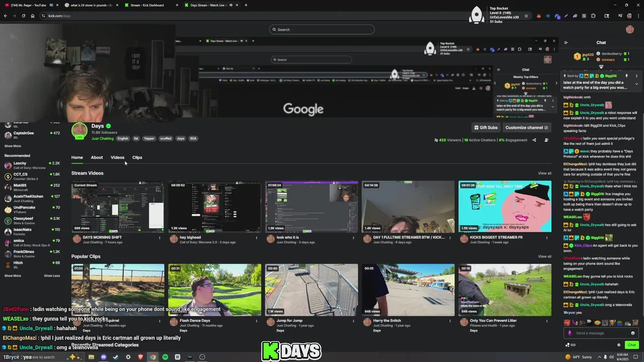Play the Jump for Jump clip
The width and height of the screenshot is (644, 362).
311,290
